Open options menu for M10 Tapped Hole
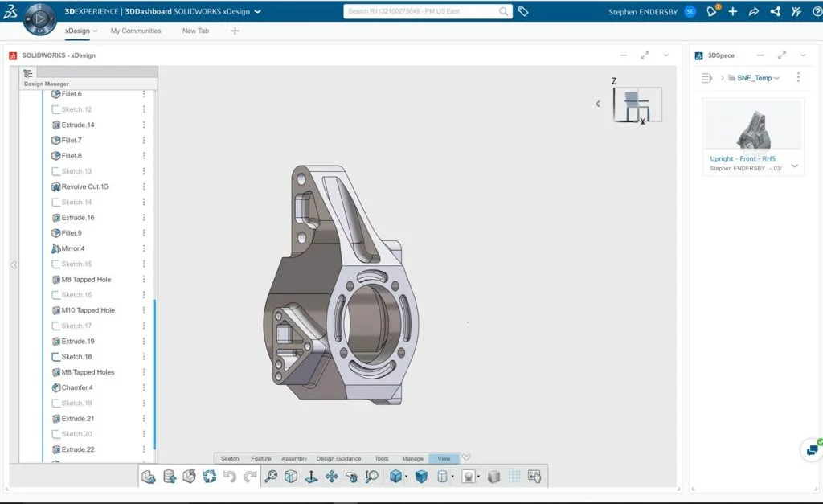The image size is (823, 504). tap(144, 310)
